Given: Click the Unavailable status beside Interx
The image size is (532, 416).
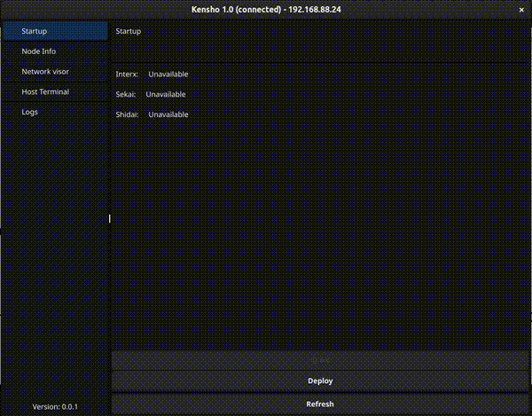Looking at the screenshot, I should (168, 75).
